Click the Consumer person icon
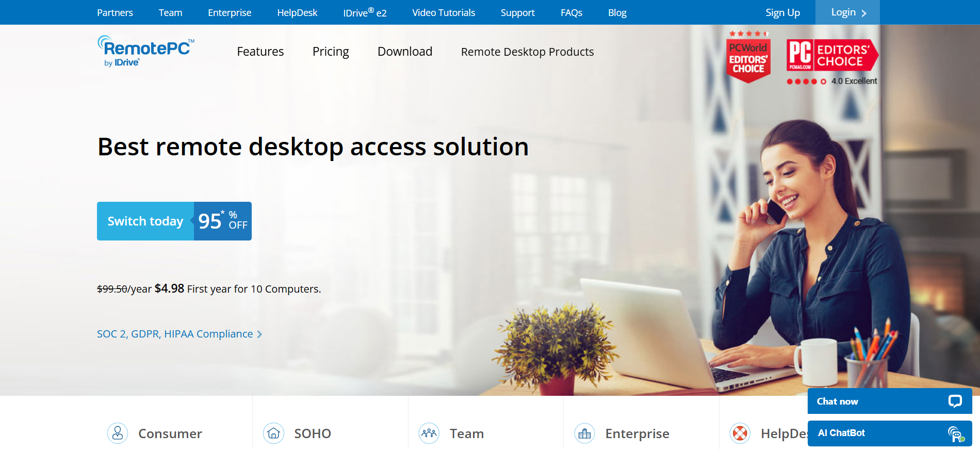The height and width of the screenshot is (450, 980). click(118, 433)
